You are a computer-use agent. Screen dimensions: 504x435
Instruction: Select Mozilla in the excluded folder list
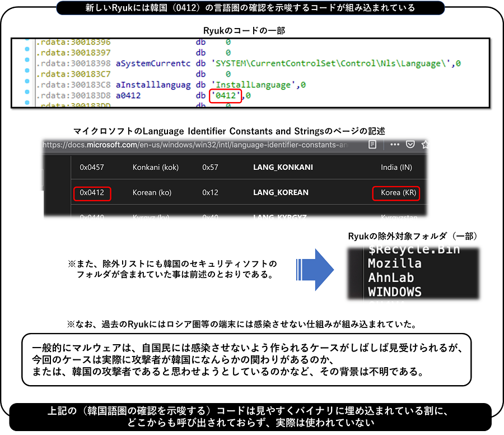coord(395,263)
